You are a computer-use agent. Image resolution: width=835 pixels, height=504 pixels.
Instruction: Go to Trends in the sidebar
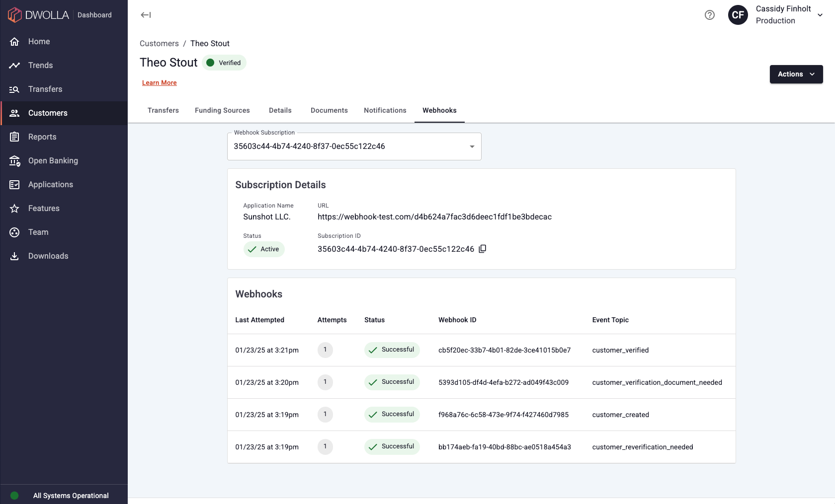[x=64, y=66]
